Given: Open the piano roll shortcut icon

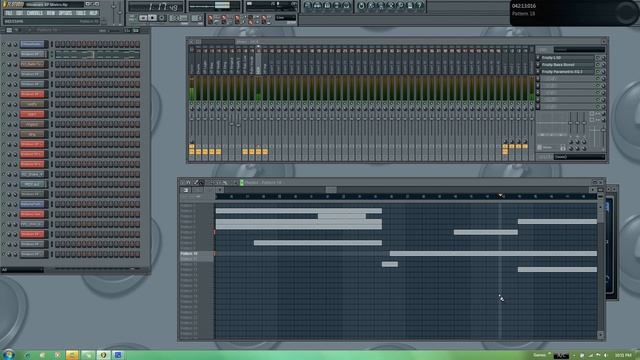Looking at the screenshot, I should tap(327, 5).
